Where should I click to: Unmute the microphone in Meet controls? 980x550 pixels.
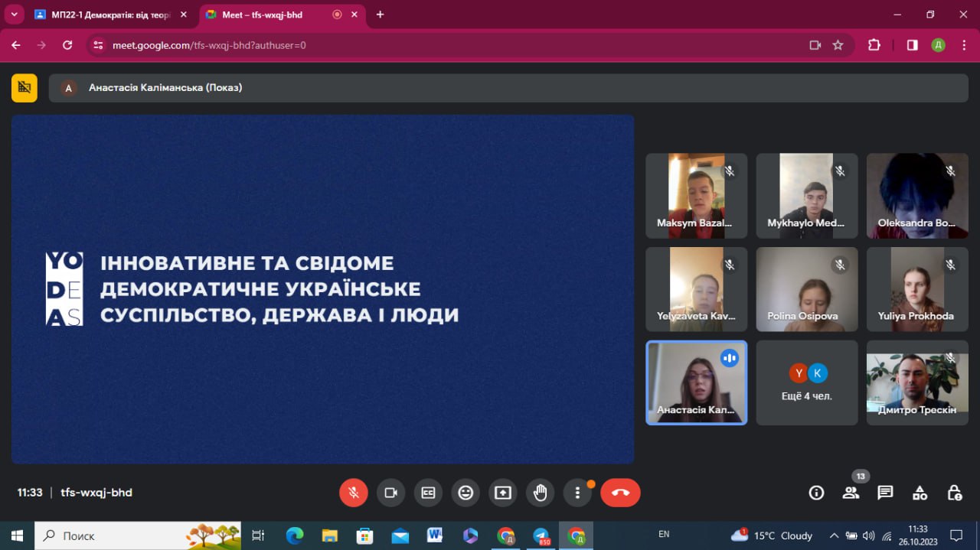pyautogui.click(x=354, y=493)
